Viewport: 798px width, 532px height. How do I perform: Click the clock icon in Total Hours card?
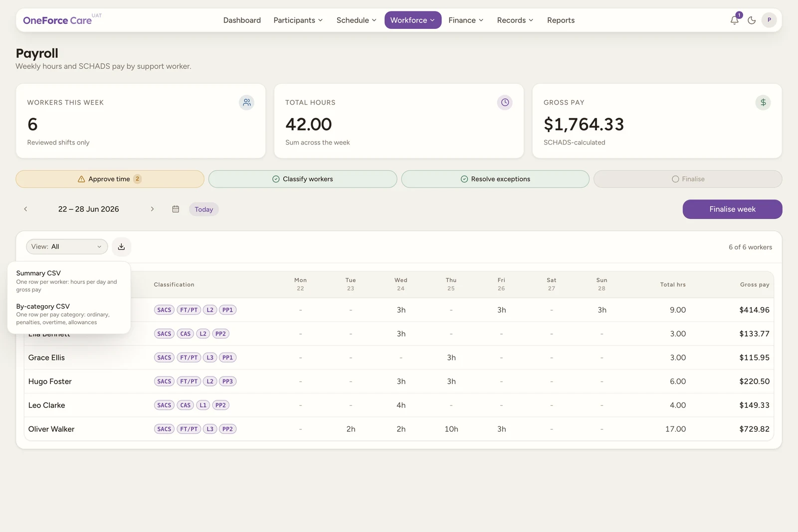505,102
